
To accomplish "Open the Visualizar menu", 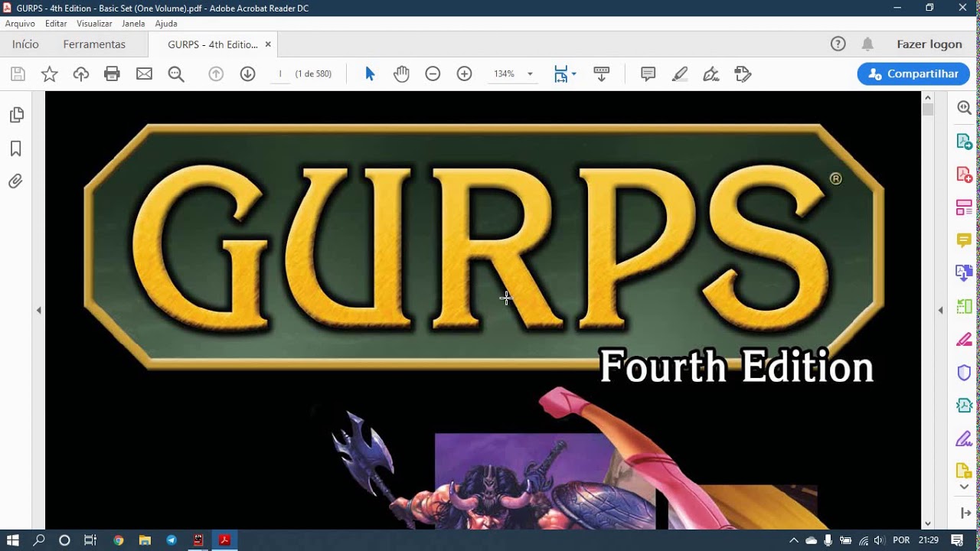I will pos(94,24).
